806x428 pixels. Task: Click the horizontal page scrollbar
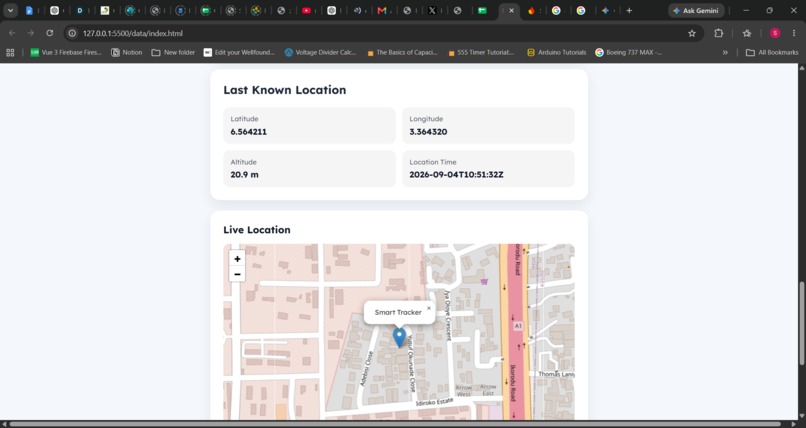tap(395, 424)
